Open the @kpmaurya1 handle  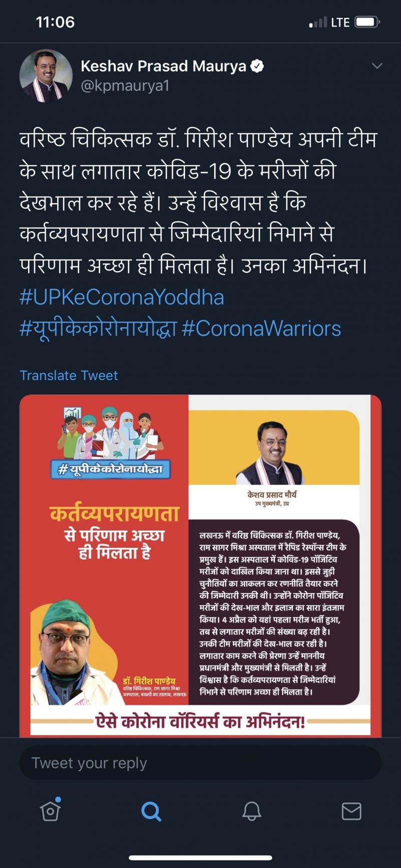(125, 86)
